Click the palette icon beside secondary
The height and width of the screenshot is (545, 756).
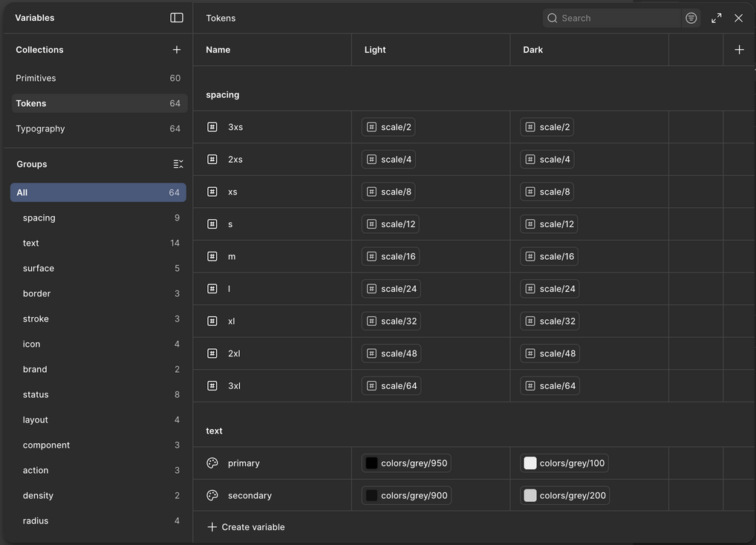pos(212,495)
